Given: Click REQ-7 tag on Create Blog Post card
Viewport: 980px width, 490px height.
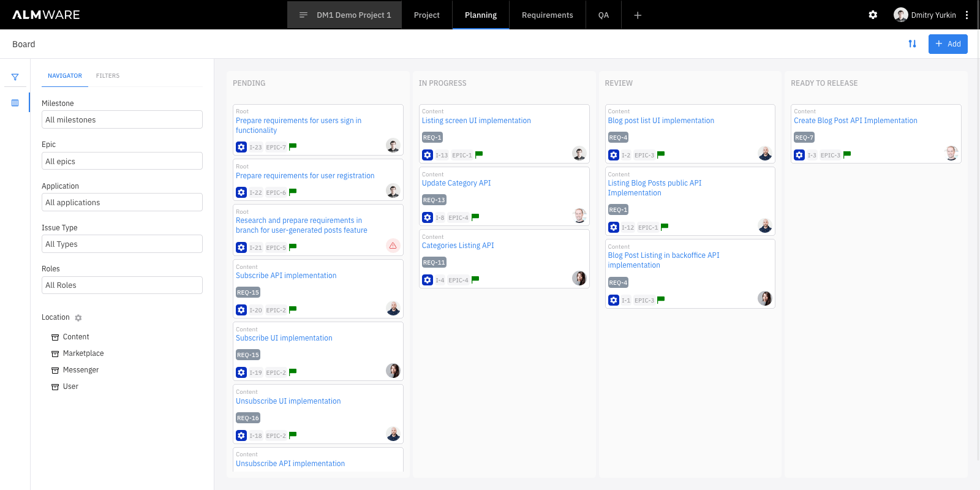Looking at the screenshot, I should click(804, 137).
